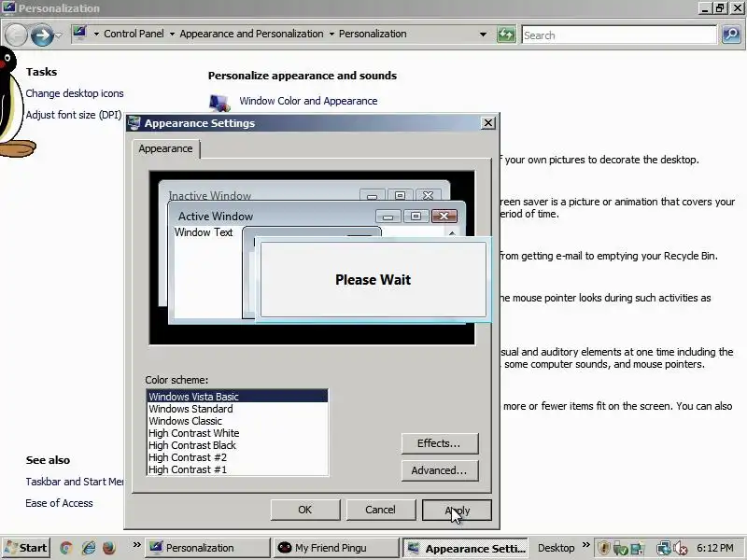Screen dimensions: 747x560
Task: Select High Contrast #1 scheme
Action: [x=237, y=469]
